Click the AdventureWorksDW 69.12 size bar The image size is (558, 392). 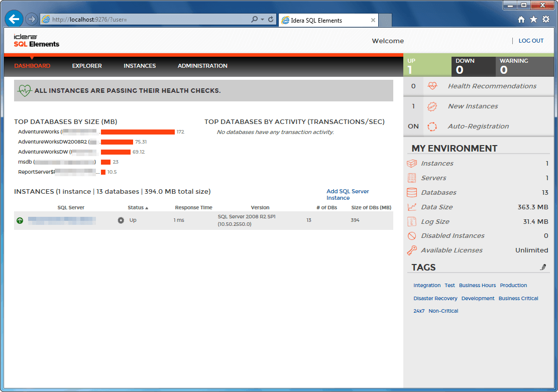[x=116, y=152]
